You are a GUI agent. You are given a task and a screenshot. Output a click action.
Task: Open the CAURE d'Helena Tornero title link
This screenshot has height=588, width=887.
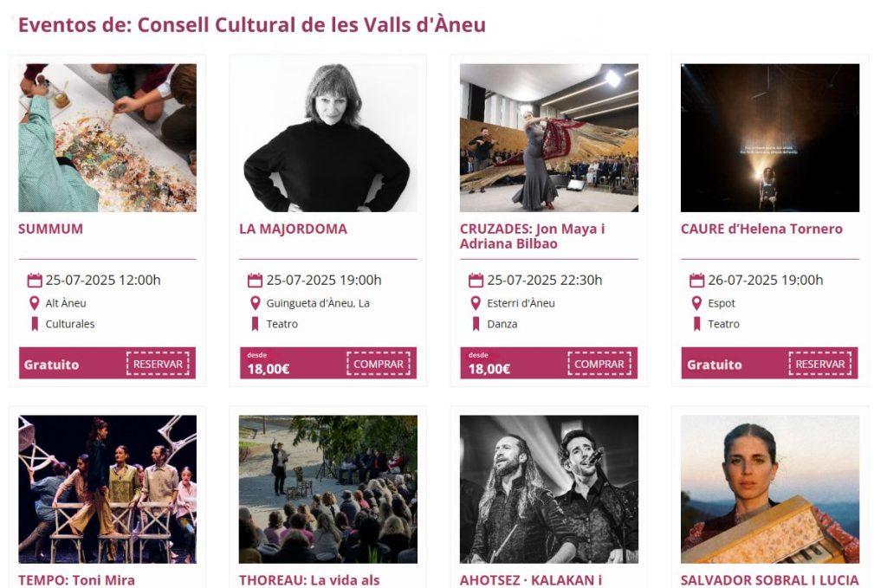point(761,229)
